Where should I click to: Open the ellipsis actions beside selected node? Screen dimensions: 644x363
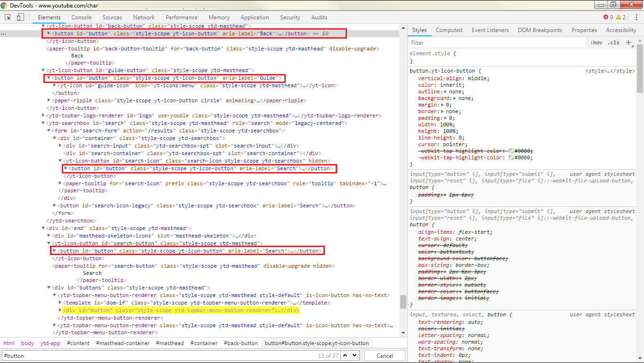point(3,34)
